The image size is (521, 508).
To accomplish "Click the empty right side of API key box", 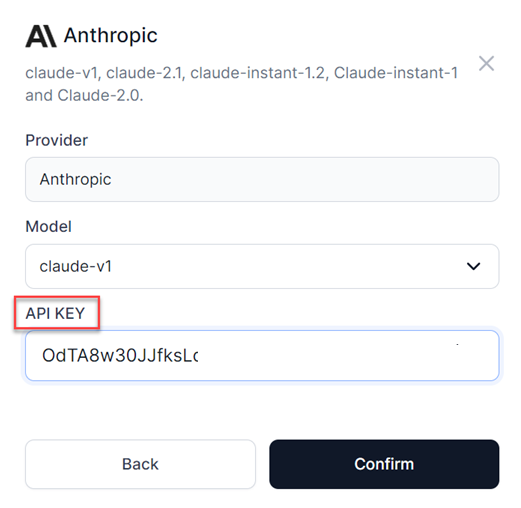I will click(x=347, y=355).
